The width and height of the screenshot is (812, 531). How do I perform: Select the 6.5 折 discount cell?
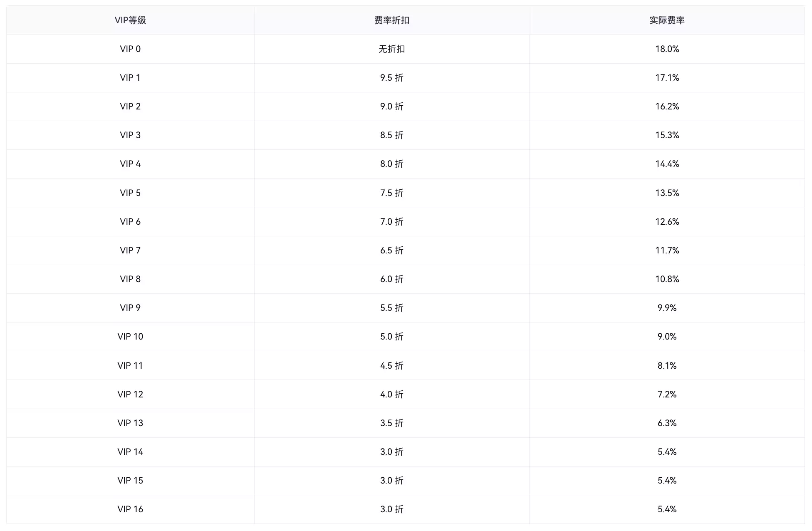(x=392, y=251)
